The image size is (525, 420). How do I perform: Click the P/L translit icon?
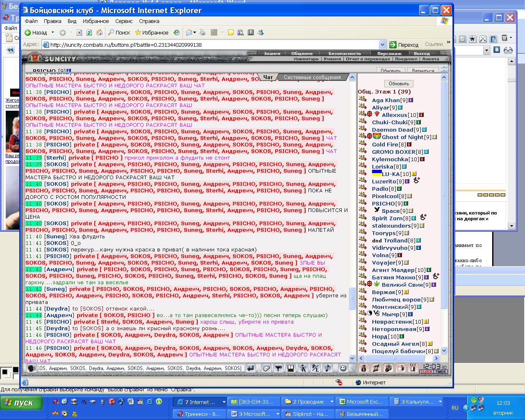click(315, 368)
